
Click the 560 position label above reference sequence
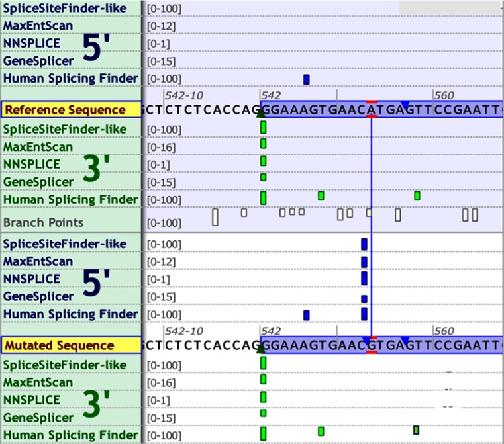pyautogui.click(x=443, y=95)
